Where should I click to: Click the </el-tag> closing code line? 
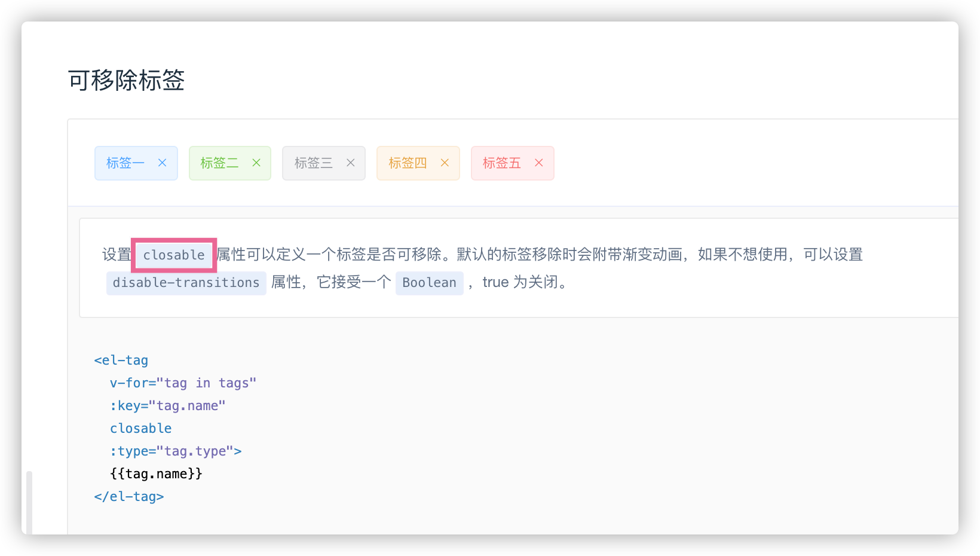click(129, 497)
